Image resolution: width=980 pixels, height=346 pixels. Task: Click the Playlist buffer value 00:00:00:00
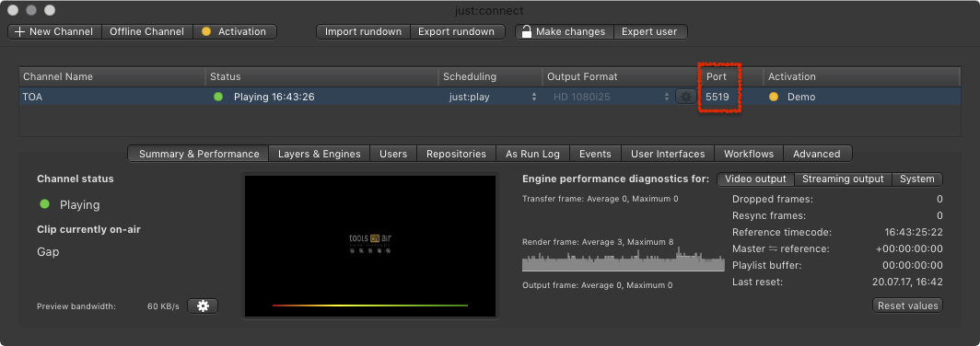click(x=913, y=265)
